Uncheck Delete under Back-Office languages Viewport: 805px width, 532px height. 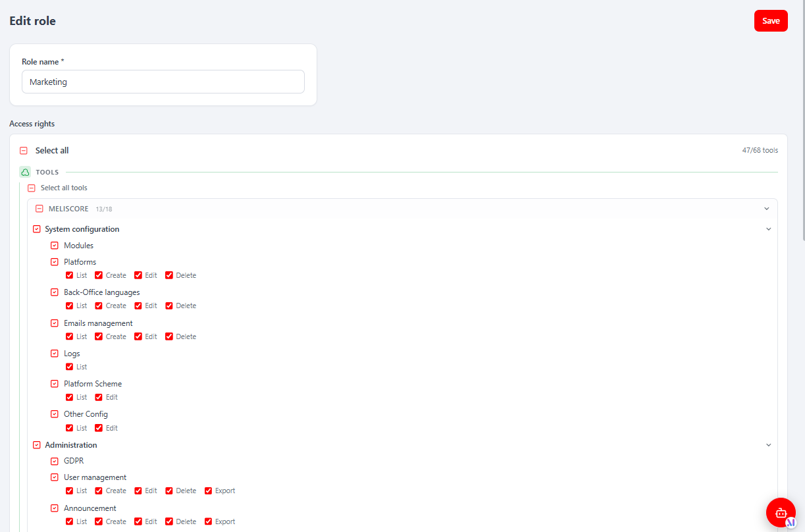click(169, 306)
